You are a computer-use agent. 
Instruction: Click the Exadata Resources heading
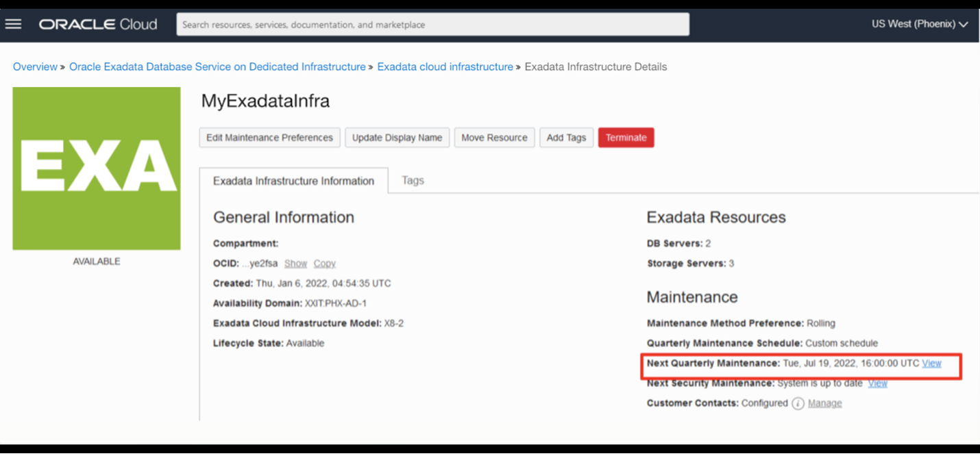coord(716,217)
